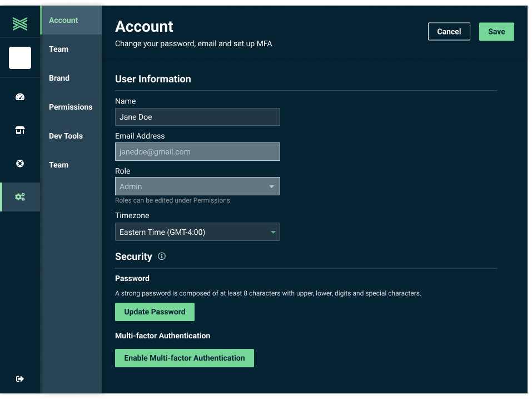Click the Email Address field
The image size is (532, 399).
tap(197, 151)
